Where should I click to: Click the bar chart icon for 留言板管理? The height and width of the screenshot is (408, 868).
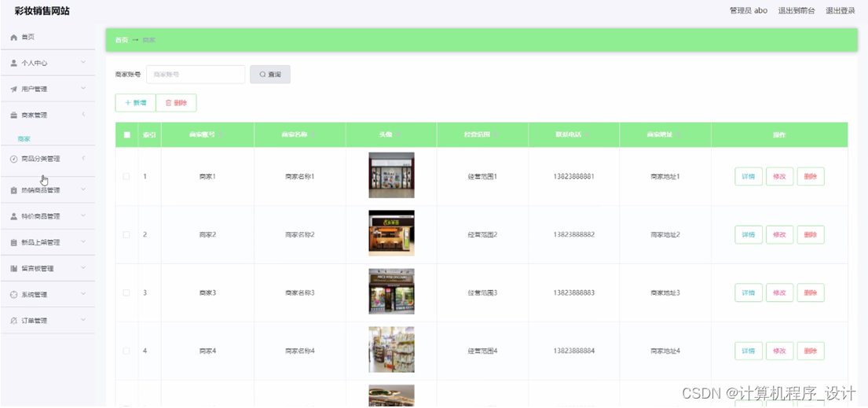click(x=14, y=268)
